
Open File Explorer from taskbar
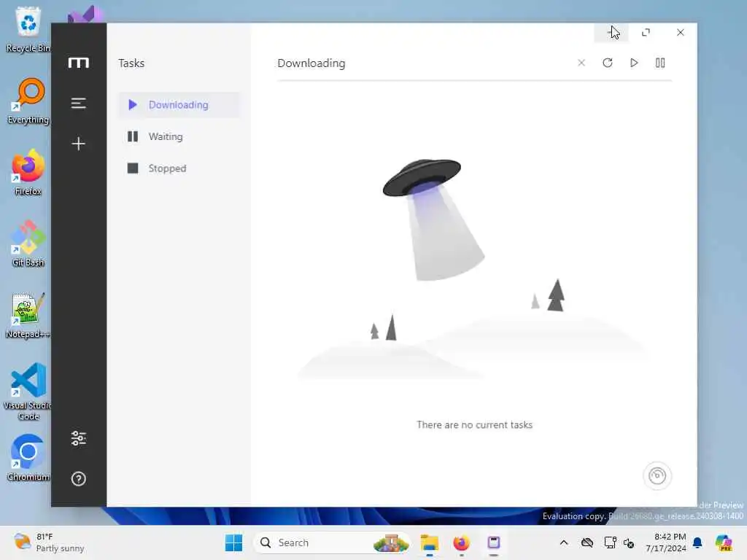tap(429, 542)
